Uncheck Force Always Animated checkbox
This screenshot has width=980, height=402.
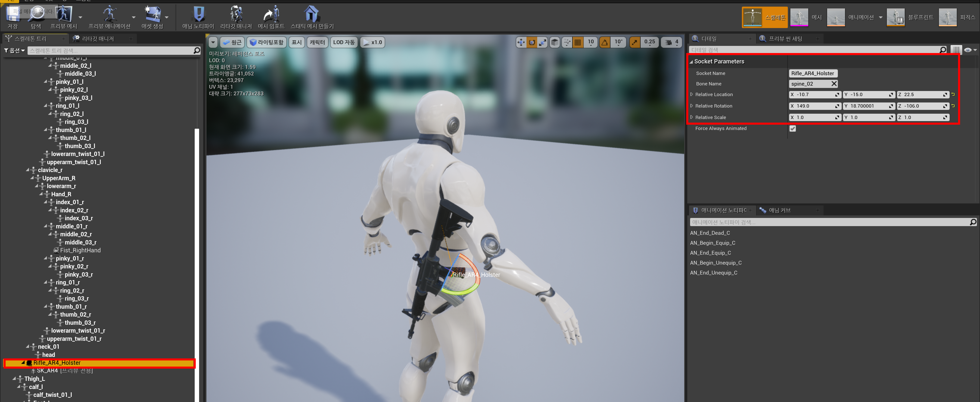click(x=792, y=128)
